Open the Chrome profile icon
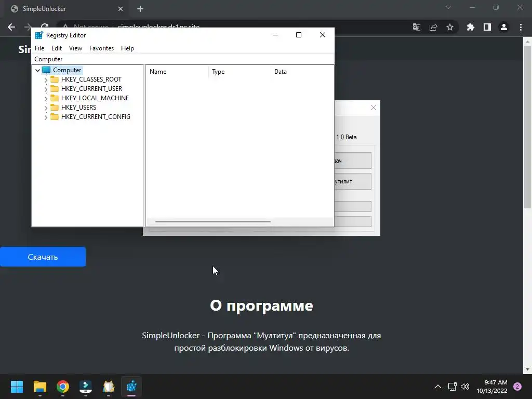The width and height of the screenshot is (532, 399). 504,27
